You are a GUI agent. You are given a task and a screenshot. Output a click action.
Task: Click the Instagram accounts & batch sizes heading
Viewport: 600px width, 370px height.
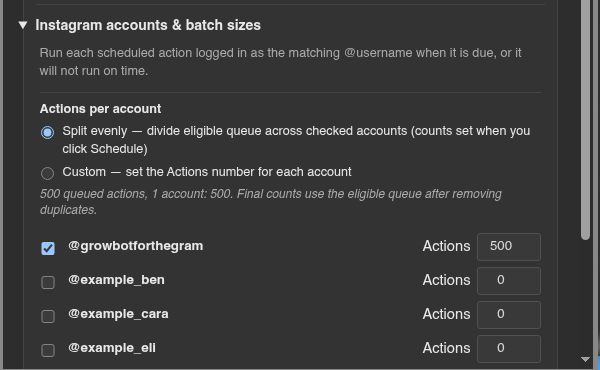point(148,25)
